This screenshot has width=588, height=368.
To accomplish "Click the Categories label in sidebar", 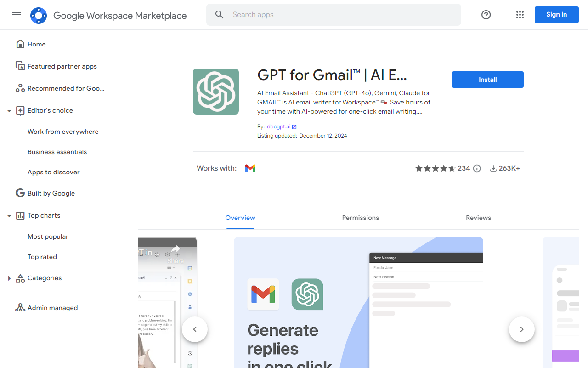I will (45, 278).
